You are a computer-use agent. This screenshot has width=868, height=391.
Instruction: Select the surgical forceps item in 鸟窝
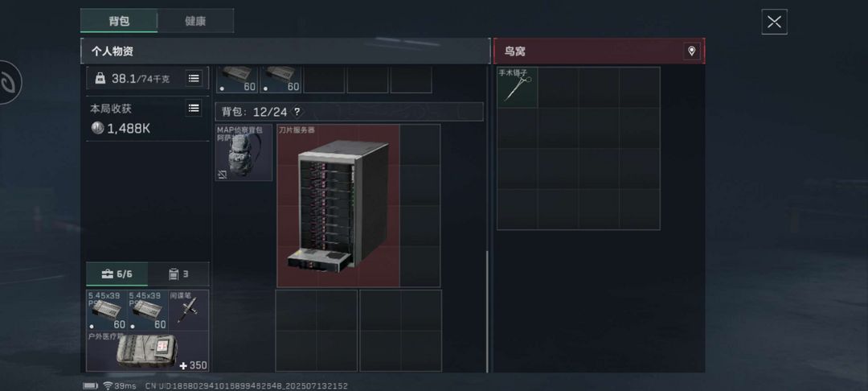[518, 88]
